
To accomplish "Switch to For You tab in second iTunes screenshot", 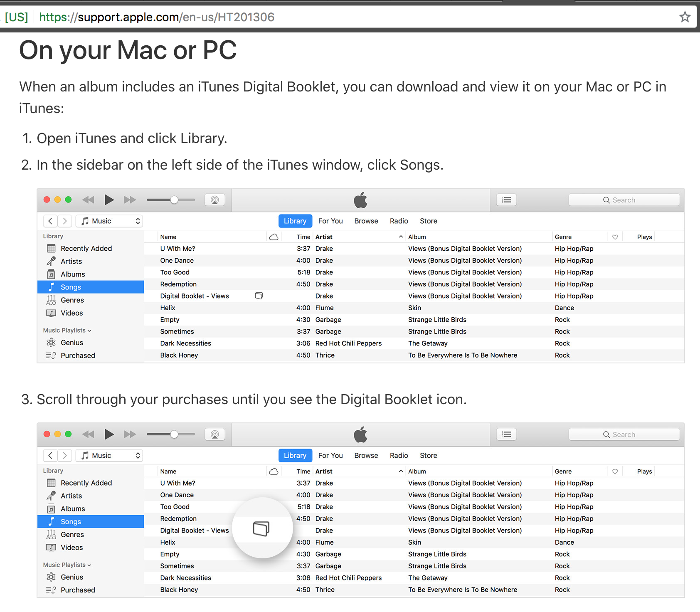I will pos(330,456).
